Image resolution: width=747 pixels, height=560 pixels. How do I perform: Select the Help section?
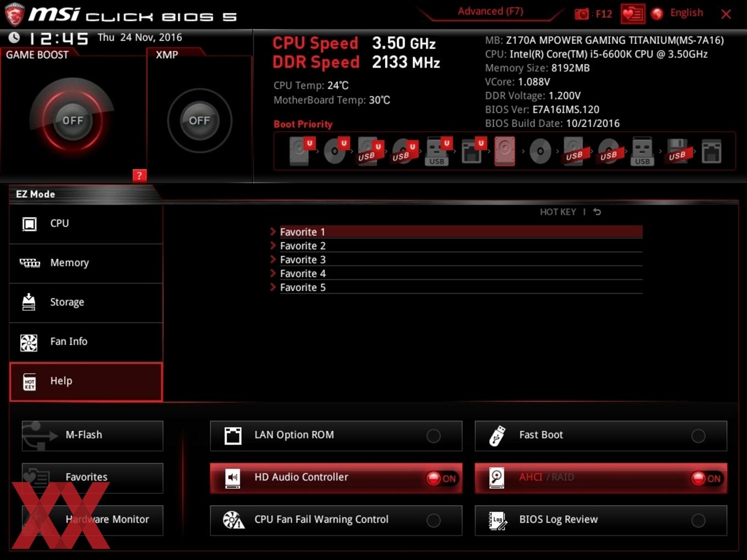(86, 382)
